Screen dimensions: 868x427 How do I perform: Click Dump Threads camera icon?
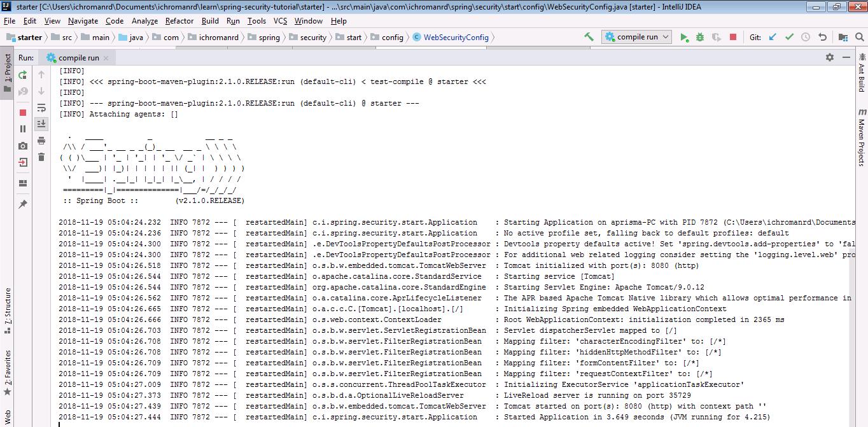click(x=23, y=146)
